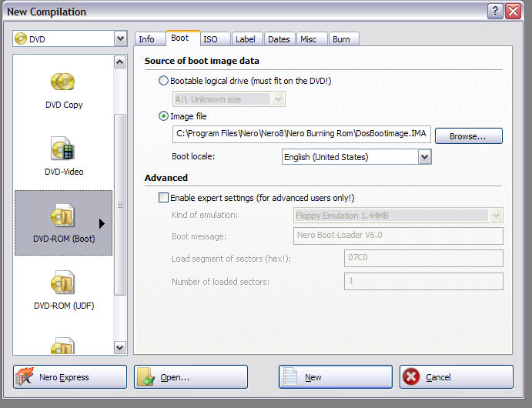Open the Label tab
The image size is (532, 408).
pos(248,39)
